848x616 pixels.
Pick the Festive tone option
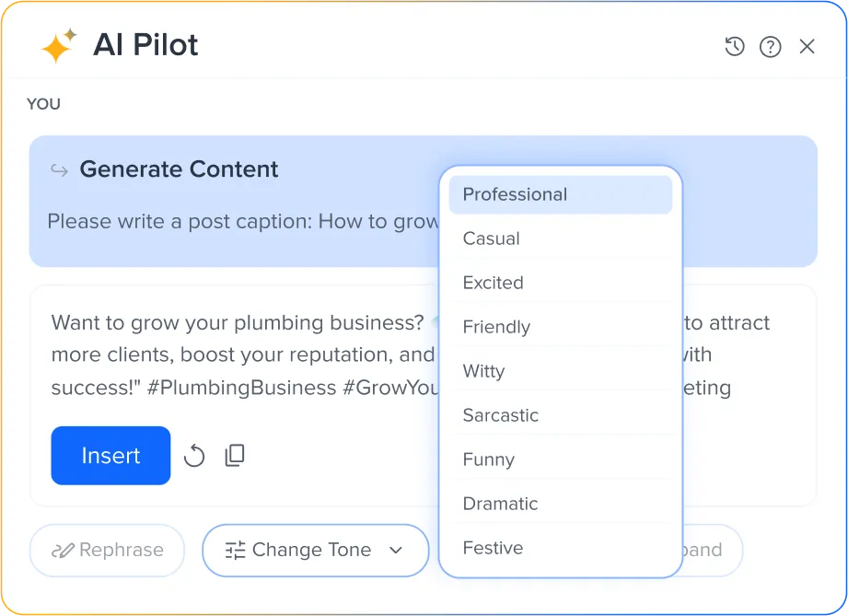[x=493, y=548]
